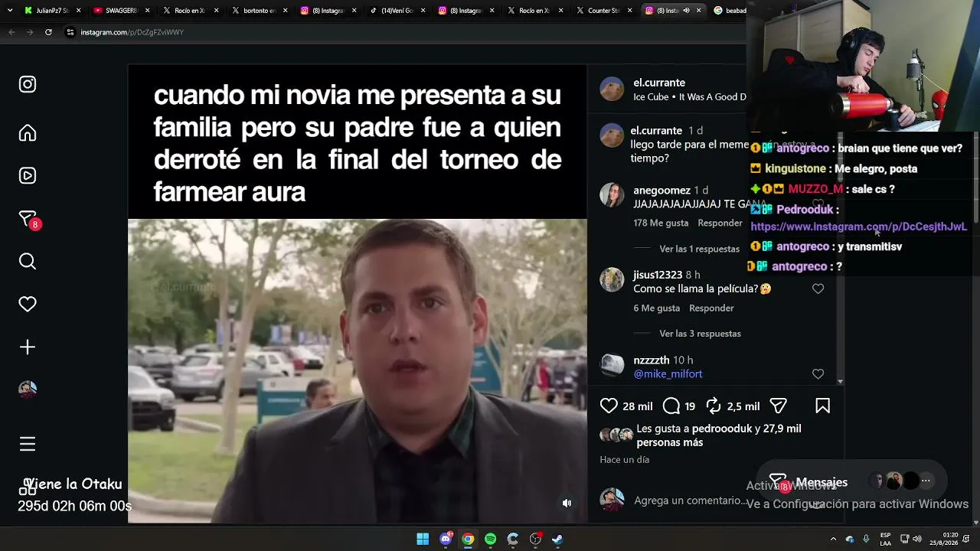Focus the 'Agrega un comentario' field
The width and height of the screenshot is (980, 551).
(x=689, y=500)
